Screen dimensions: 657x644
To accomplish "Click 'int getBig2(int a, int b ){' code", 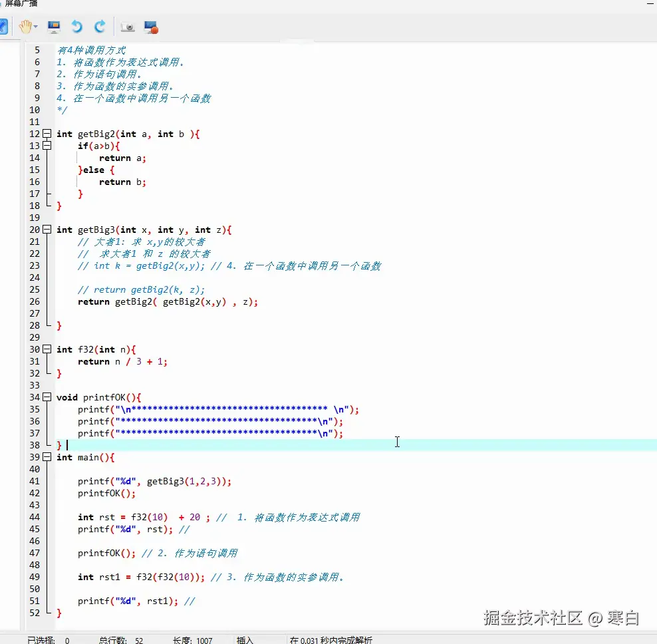I will tap(128, 134).
